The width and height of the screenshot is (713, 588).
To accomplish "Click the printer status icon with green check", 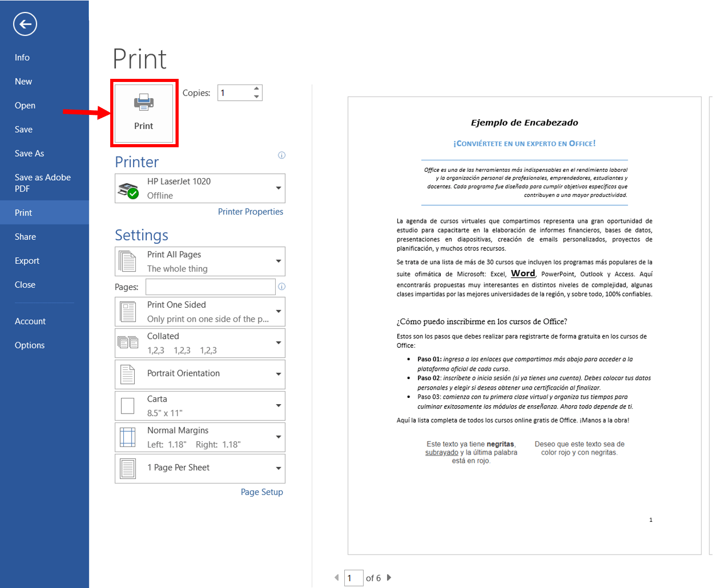I will coord(128,191).
